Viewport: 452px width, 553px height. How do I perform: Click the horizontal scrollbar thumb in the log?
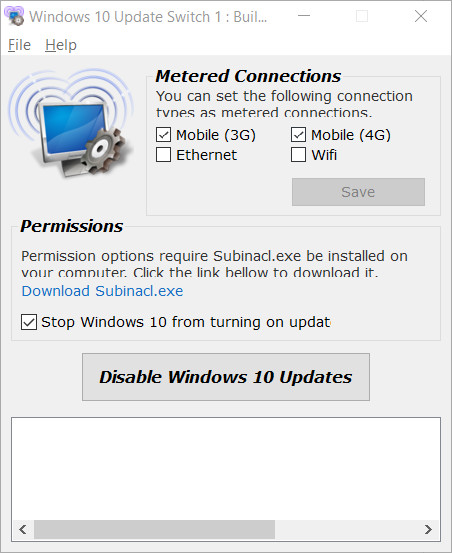click(154, 529)
